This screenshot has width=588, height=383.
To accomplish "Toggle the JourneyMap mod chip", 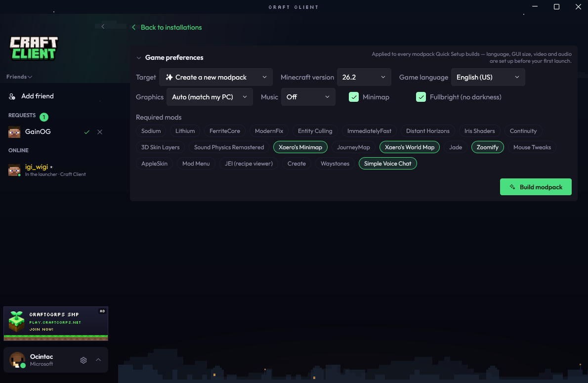I will click(x=353, y=147).
